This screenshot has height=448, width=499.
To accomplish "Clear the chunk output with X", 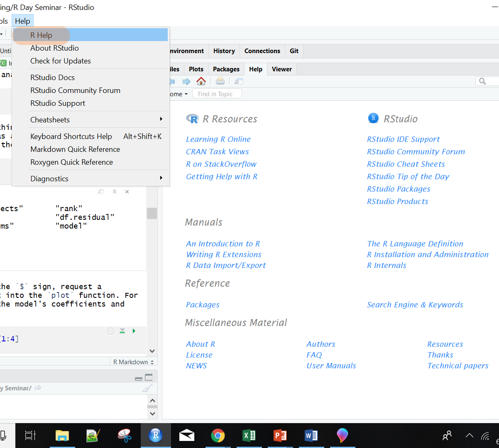I will pos(127,192).
